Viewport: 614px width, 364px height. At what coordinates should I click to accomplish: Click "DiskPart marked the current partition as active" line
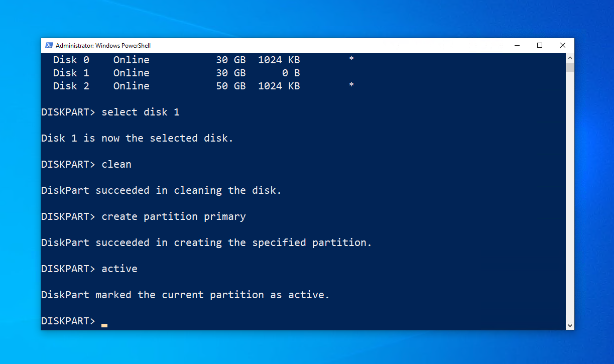[185, 295]
